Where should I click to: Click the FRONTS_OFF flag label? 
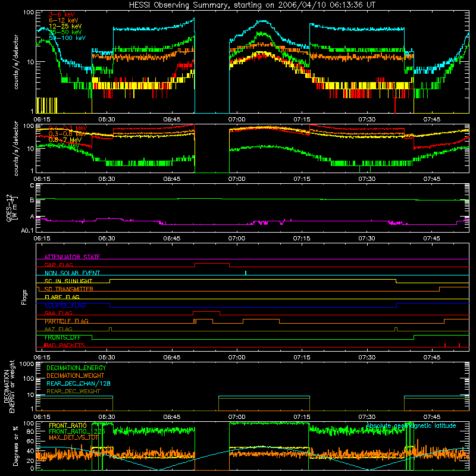(x=62, y=337)
